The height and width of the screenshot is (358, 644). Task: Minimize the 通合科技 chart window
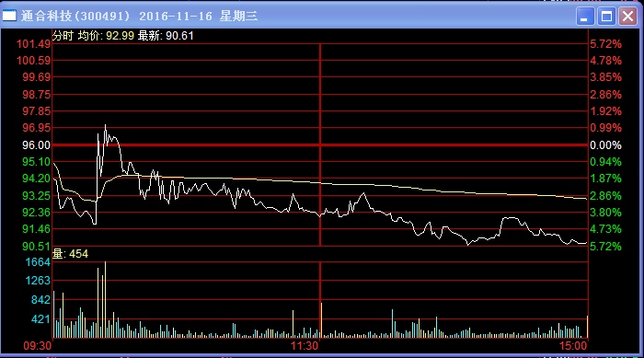pyautogui.click(x=584, y=17)
